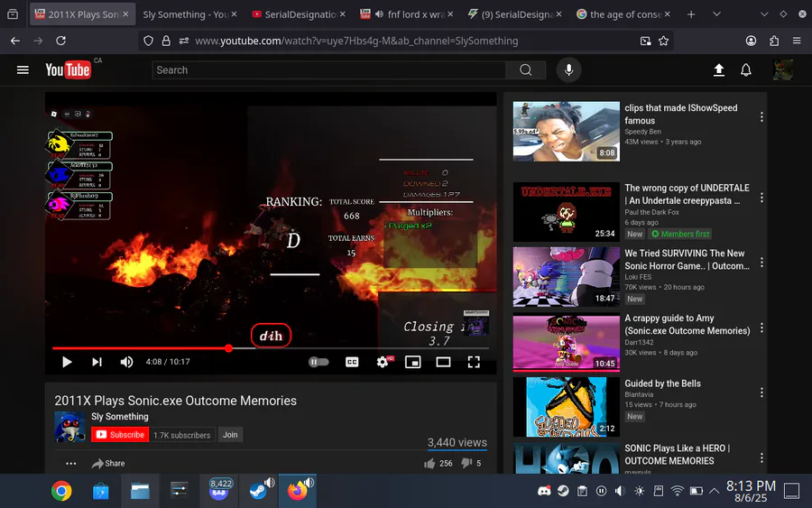Screen dimensions: 812x508
Task: Open system volume tray icon
Action: [x=620, y=491]
